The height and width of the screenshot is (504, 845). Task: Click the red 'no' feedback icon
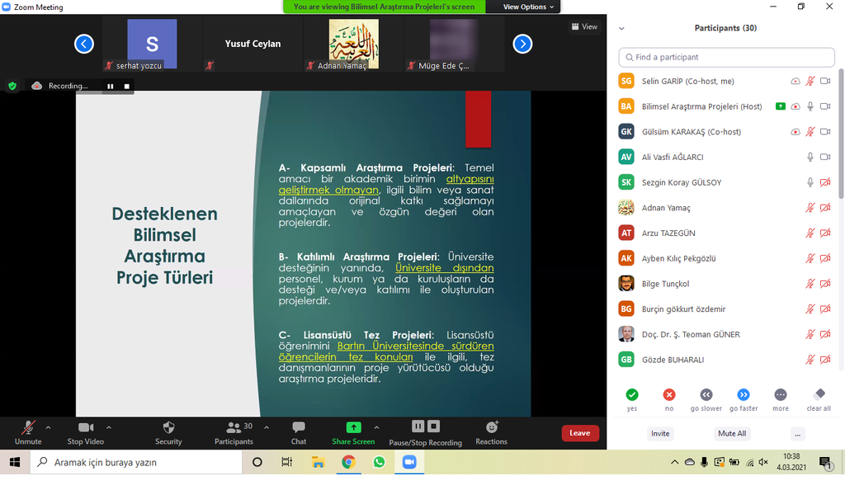[669, 395]
